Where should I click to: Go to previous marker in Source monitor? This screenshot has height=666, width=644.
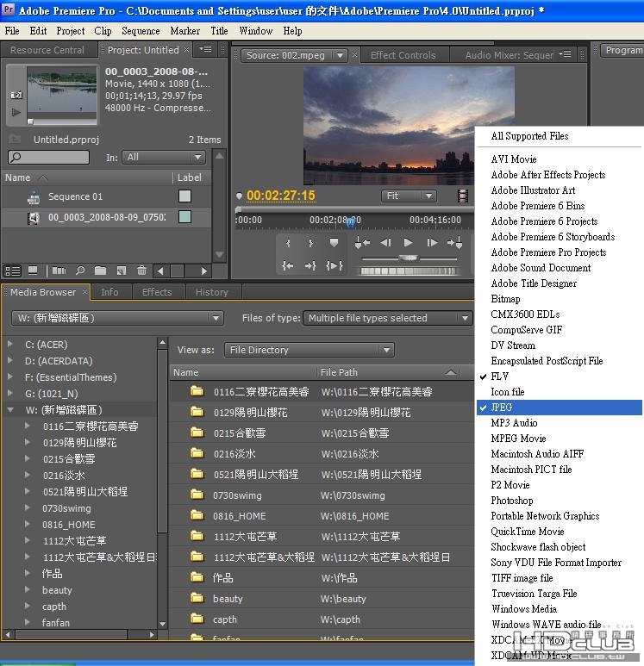(362, 242)
